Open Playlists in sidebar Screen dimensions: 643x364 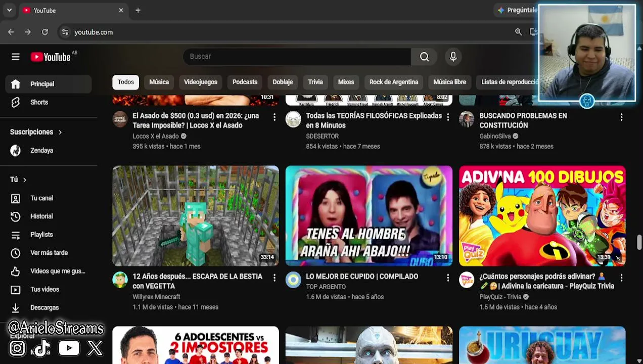click(49, 235)
